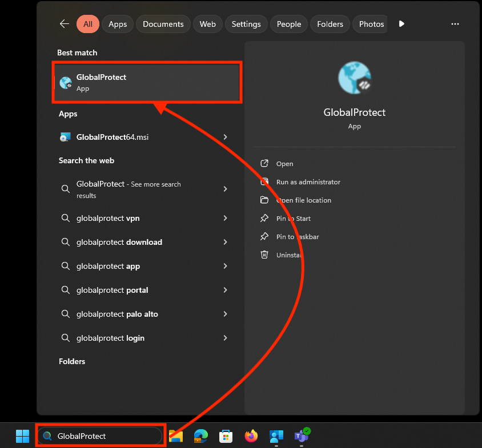Image resolution: width=482 pixels, height=448 pixels.
Task: Expand chevron beside globalprotect palo alto
Action: pos(226,314)
